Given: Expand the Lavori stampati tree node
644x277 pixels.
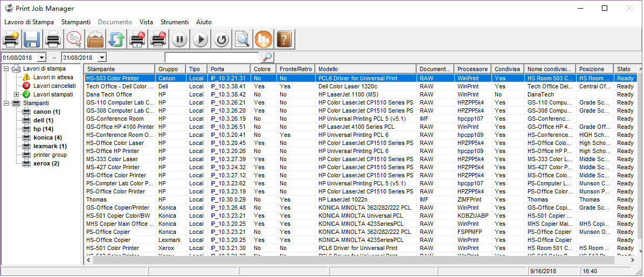Looking at the screenshot, I should click(x=16, y=94).
